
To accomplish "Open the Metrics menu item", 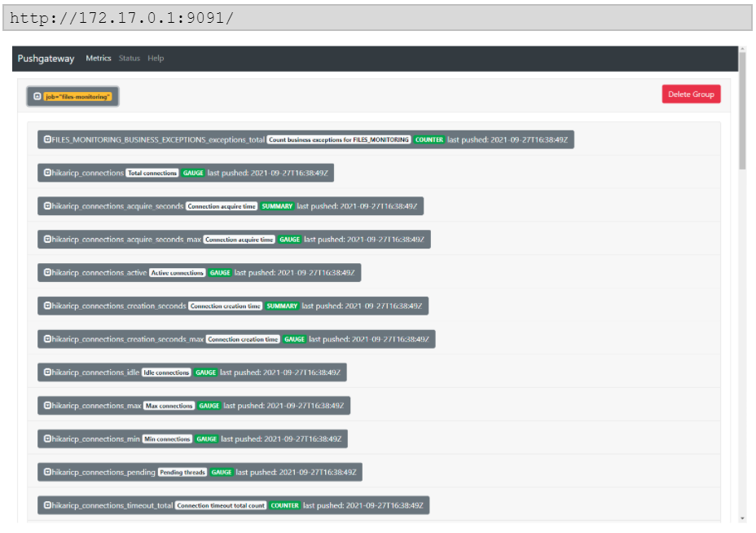I will click(x=99, y=58).
